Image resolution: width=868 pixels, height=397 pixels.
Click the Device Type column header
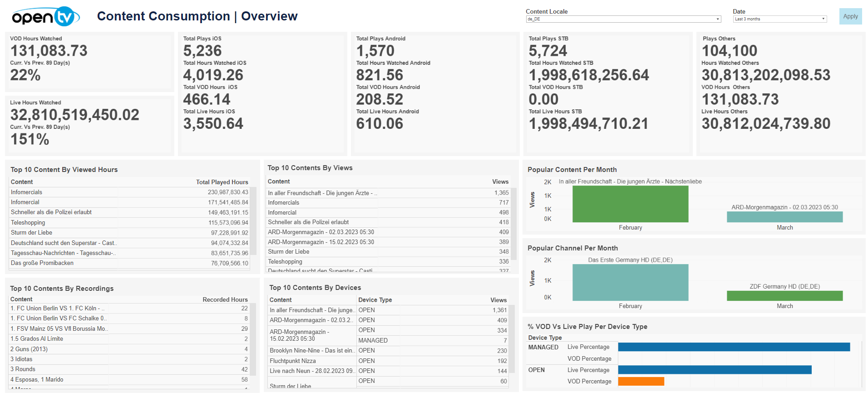click(375, 300)
